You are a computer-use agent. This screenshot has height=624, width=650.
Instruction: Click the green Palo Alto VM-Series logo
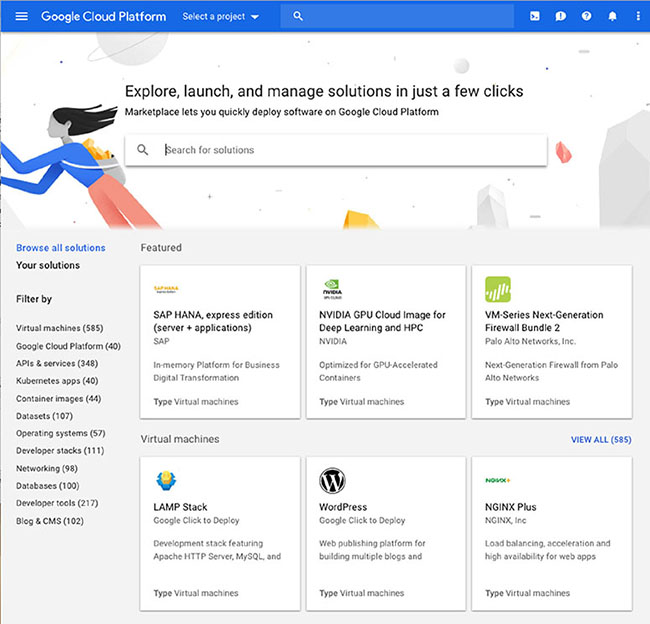pyautogui.click(x=498, y=289)
